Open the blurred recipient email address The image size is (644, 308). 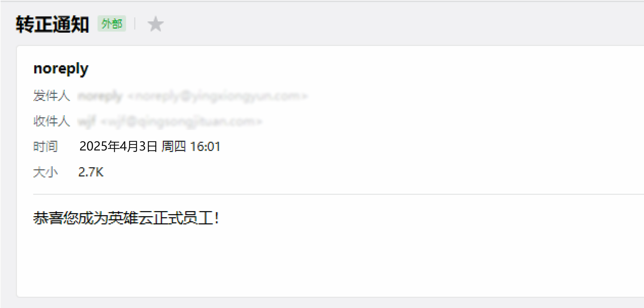tap(181, 122)
